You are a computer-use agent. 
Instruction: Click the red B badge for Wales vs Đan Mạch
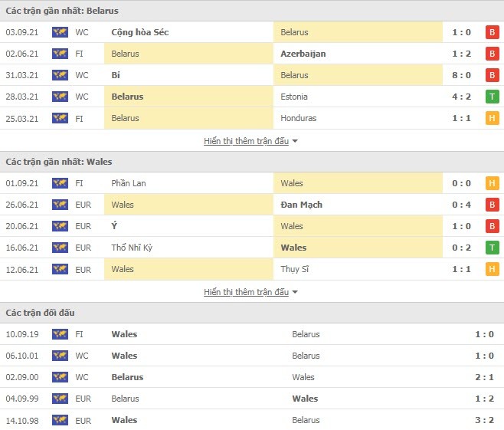pyautogui.click(x=492, y=205)
